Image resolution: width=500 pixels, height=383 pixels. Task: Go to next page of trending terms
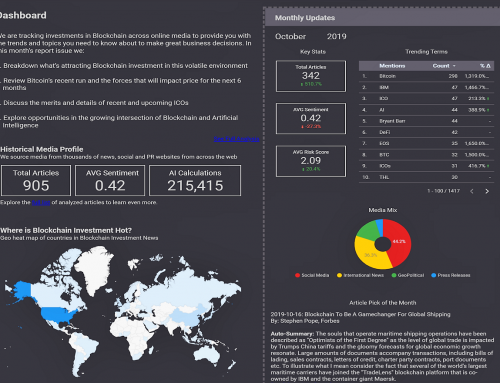tap(487, 191)
